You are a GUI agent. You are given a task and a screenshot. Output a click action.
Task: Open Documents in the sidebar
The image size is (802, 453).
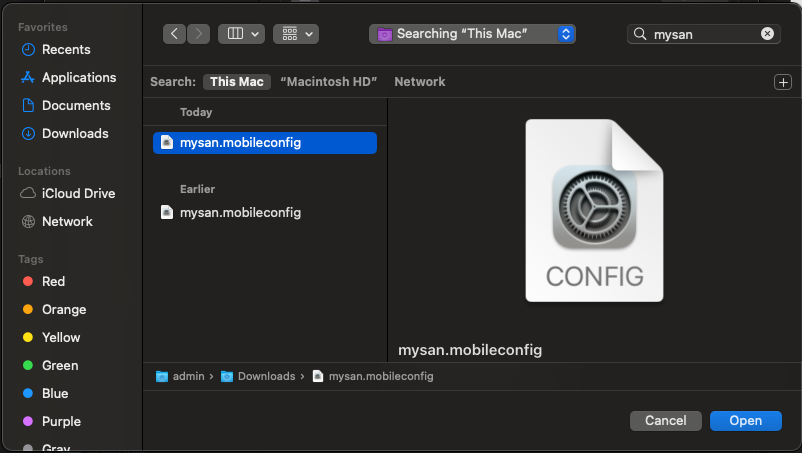[x=76, y=106]
